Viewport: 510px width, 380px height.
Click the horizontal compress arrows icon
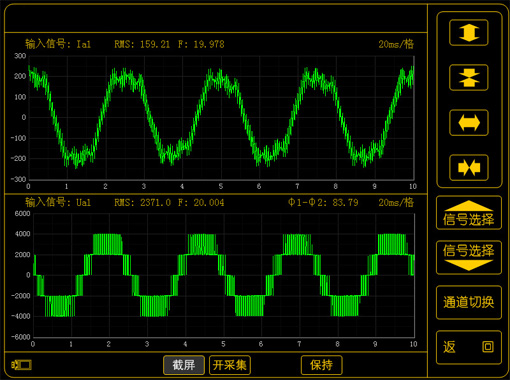[x=469, y=167]
